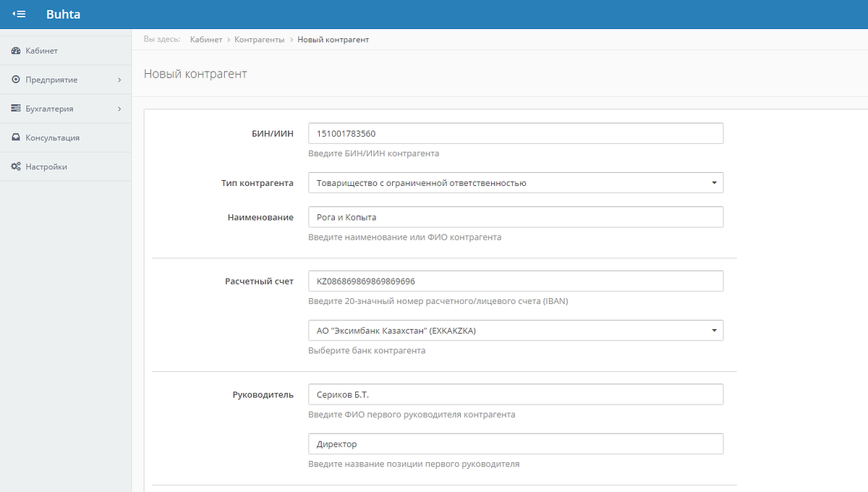Click the Наименование field with Рога и Копыта
The image size is (868, 492).
(x=516, y=217)
